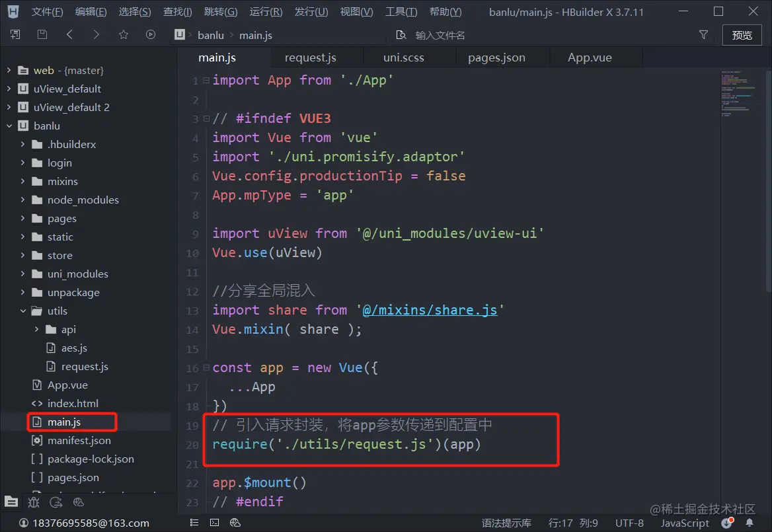The image size is (772, 532).
Task: Open the notification bell icon
Action: click(x=750, y=523)
